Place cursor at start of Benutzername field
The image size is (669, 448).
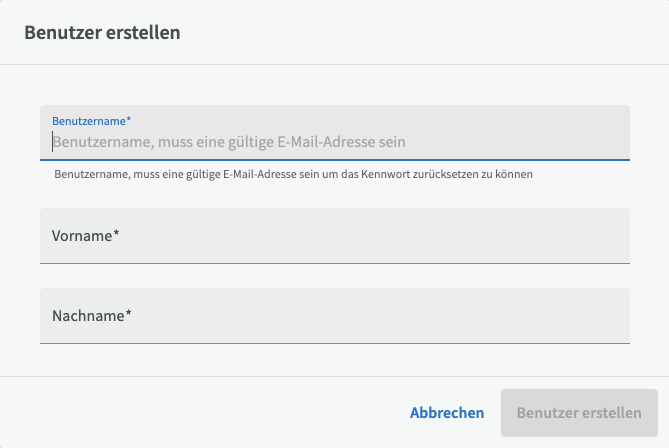[x=53, y=142]
